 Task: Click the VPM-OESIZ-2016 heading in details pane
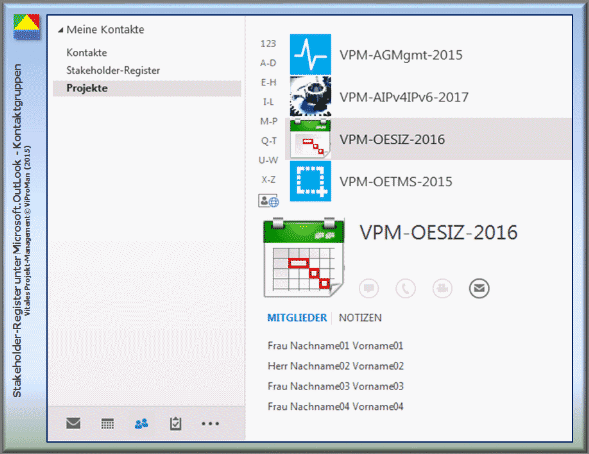(x=439, y=232)
